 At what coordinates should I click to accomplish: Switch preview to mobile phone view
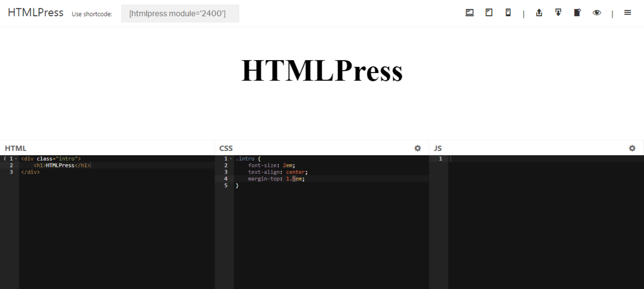(x=508, y=13)
